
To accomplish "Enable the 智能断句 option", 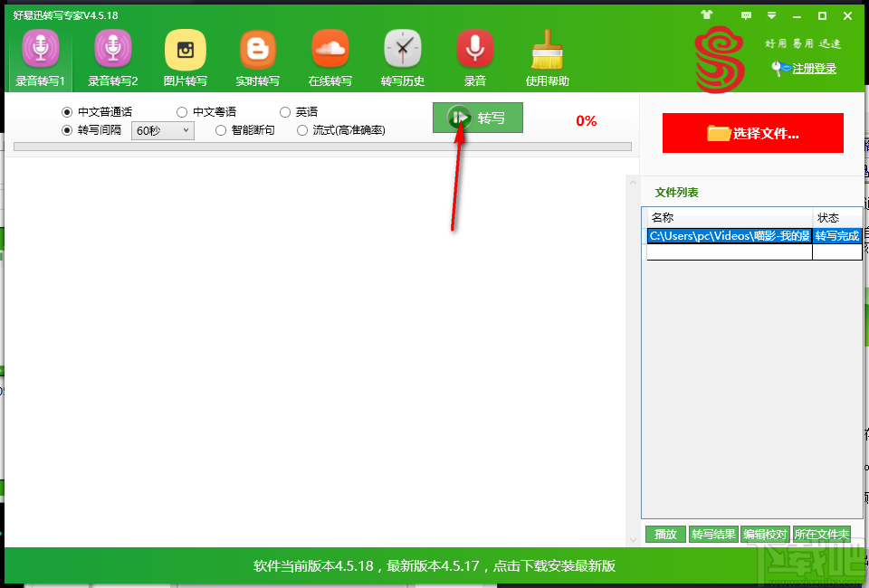I will click(x=220, y=129).
